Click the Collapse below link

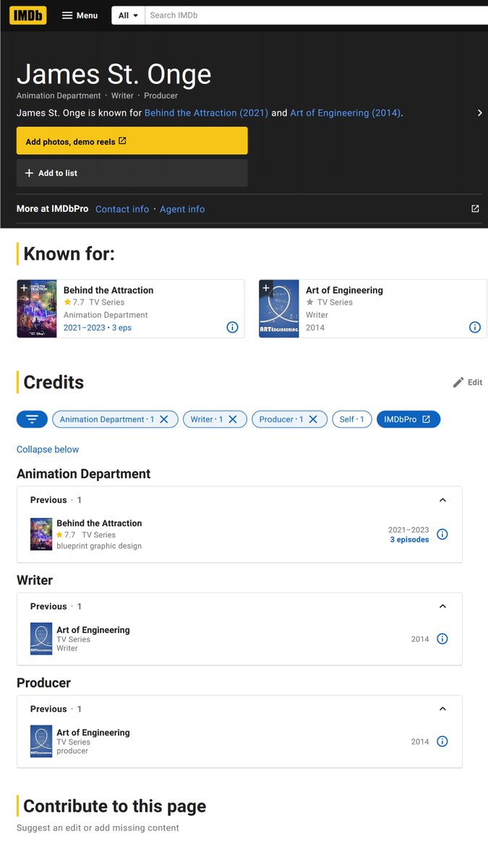pyautogui.click(x=48, y=449)
